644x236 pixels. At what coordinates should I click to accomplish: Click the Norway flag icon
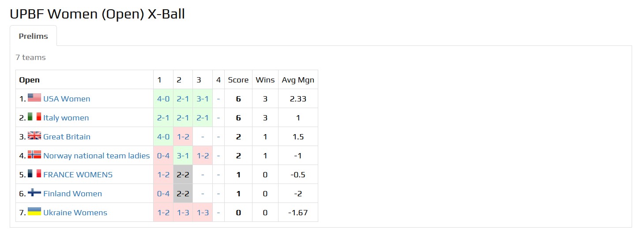pyautogui.click(x=34, y=155)
